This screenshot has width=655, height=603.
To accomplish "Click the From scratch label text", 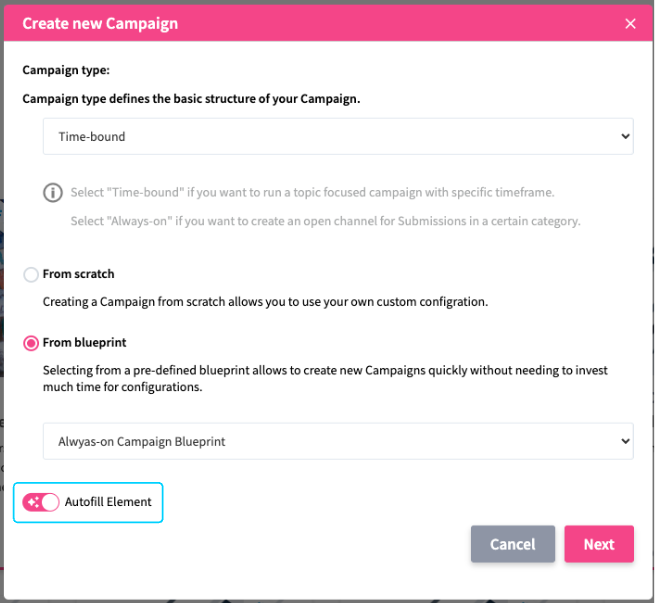I will tap(79, 274).
